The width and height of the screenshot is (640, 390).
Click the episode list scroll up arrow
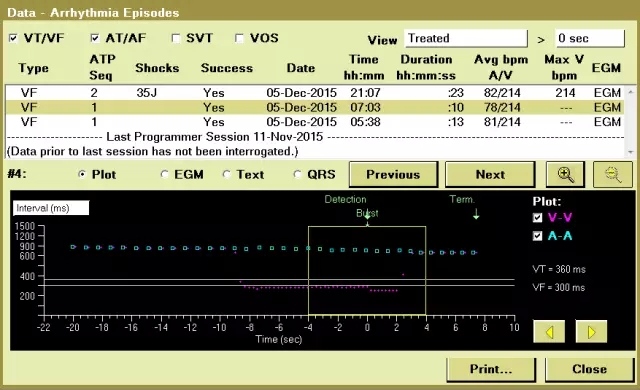[x=631, y=92]
